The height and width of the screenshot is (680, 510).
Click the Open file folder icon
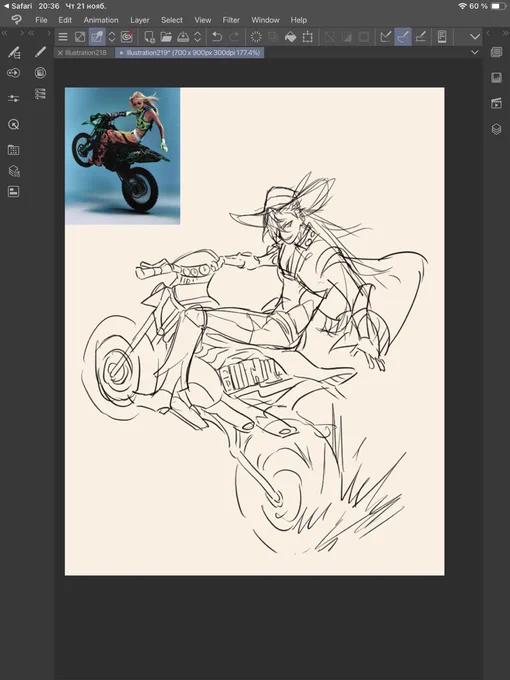pyautogui.click(x=166, y=37)
